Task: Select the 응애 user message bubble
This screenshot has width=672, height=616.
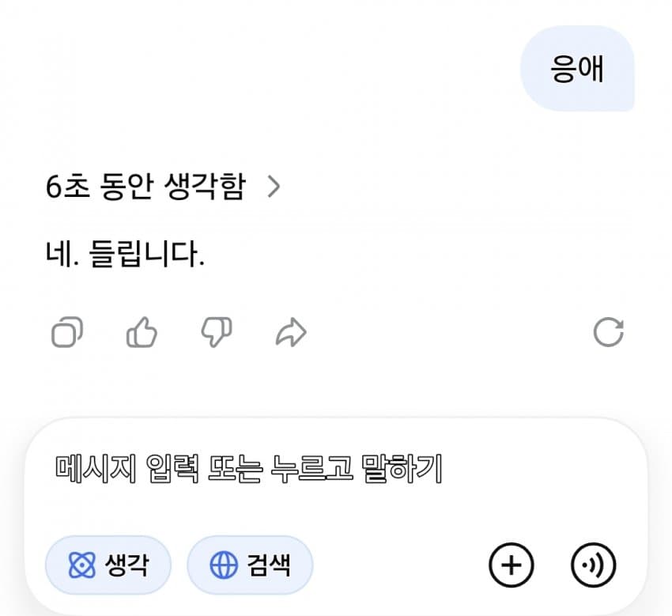Action: [577, 69]
